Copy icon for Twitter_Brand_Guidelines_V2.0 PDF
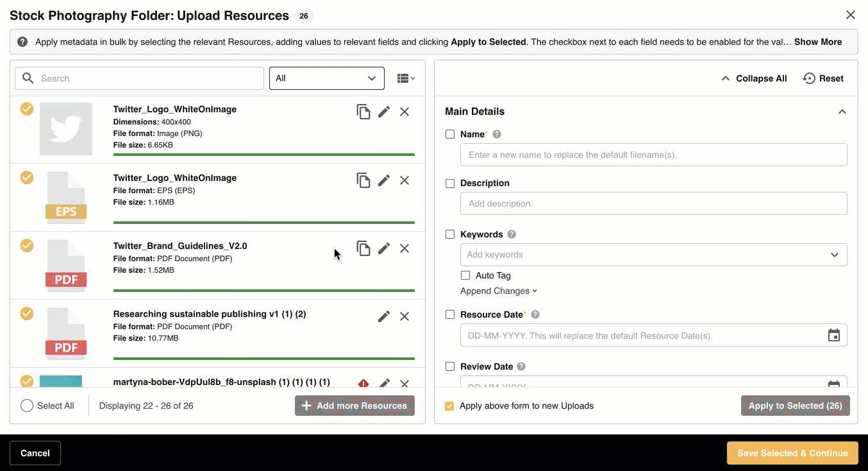The image size is (868, 471). click(363, 248)
